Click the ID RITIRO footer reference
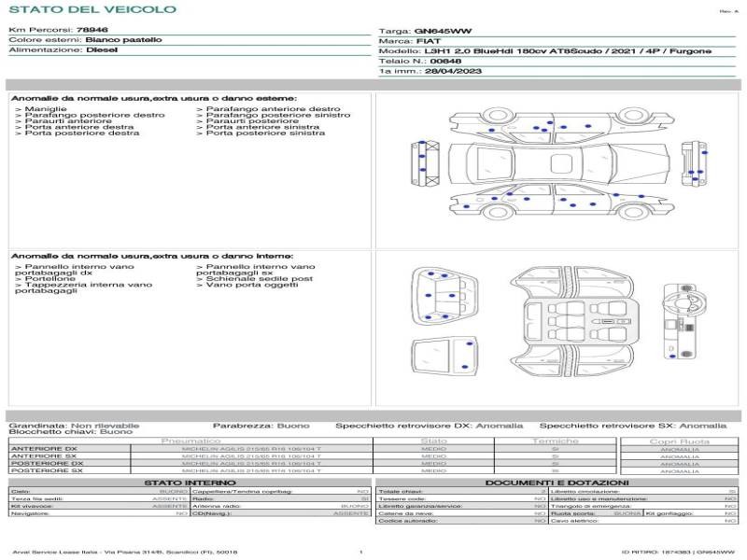 (679, 552)
